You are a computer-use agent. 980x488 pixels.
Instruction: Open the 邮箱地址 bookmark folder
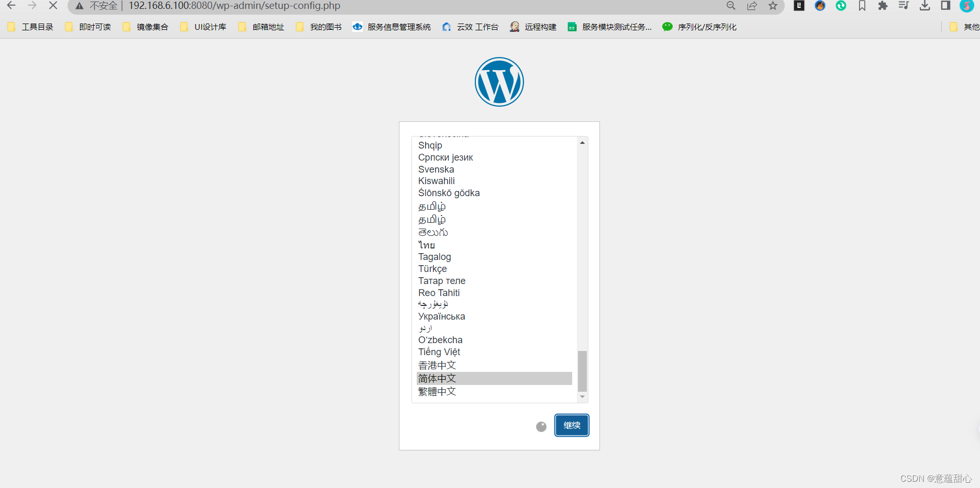(261, 27)
